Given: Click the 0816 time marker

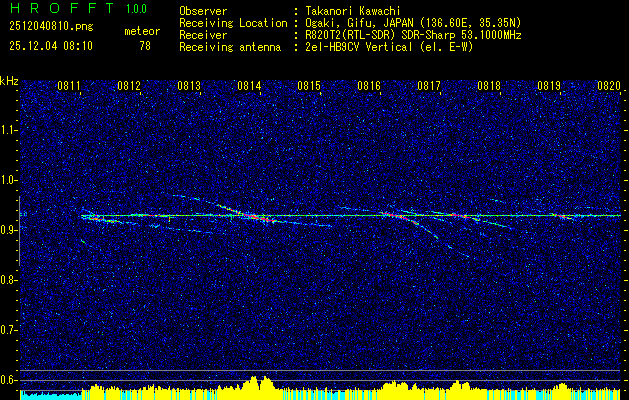Looking at the screenshot, I should click(369, 85).
